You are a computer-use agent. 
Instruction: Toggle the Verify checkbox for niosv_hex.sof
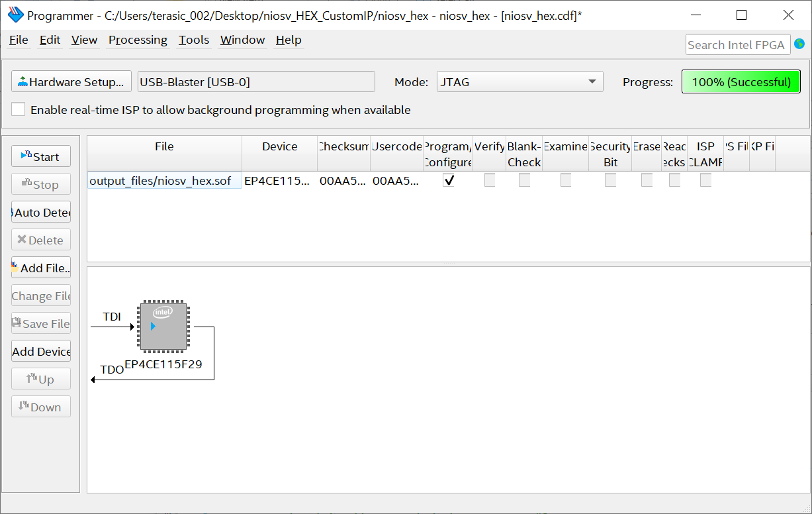point(490,180)
